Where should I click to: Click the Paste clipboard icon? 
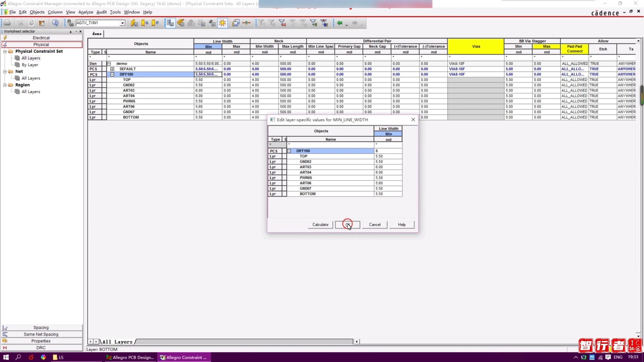42,23
